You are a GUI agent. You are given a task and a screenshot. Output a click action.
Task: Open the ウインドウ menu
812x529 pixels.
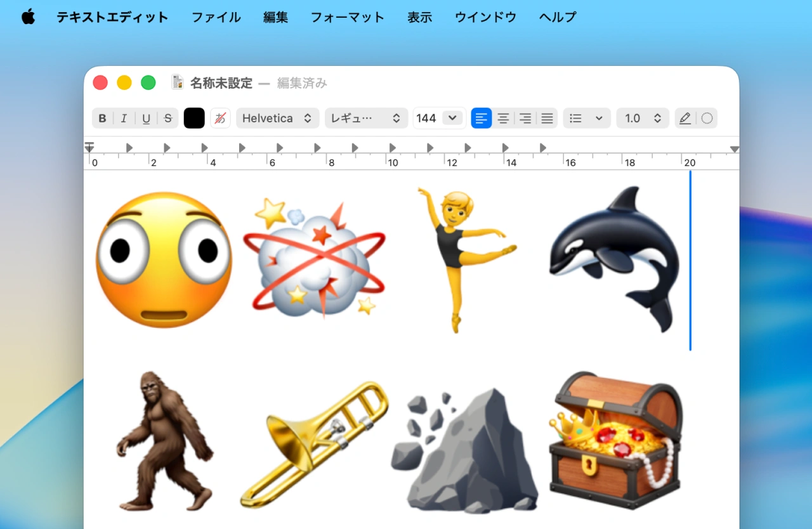coord(485,17)
